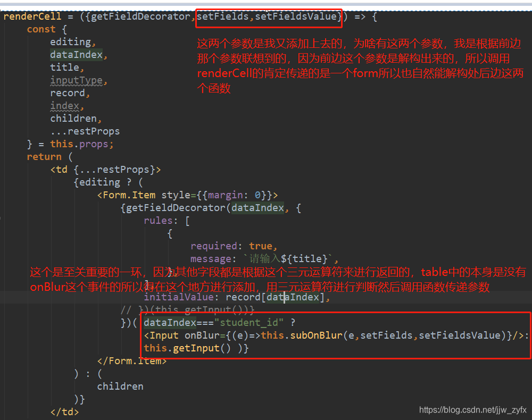Click the getInput method call
The width and height of the screenshot is (532, 420).
pos(197,348)
